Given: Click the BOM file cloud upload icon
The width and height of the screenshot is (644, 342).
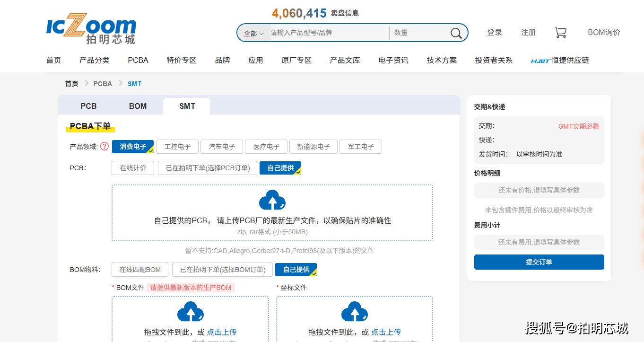Looking at the screenshot, I should point(190,312).
